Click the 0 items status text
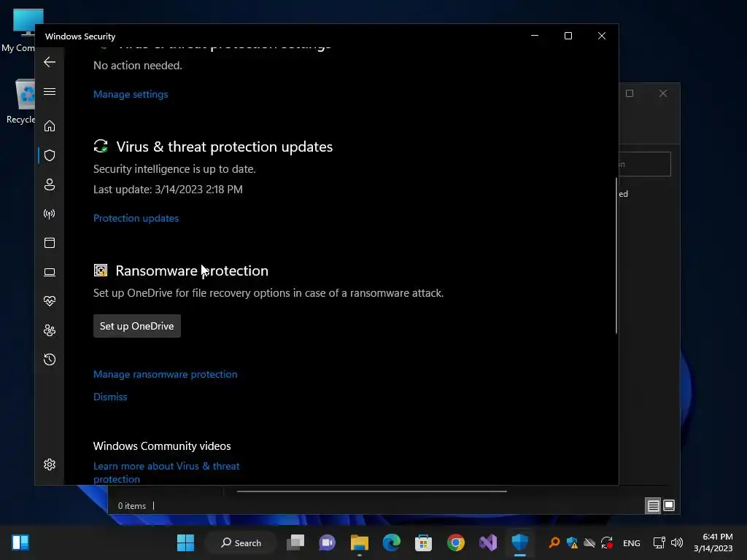This screenshot has width=747, height=560. [x=132, y=506]
